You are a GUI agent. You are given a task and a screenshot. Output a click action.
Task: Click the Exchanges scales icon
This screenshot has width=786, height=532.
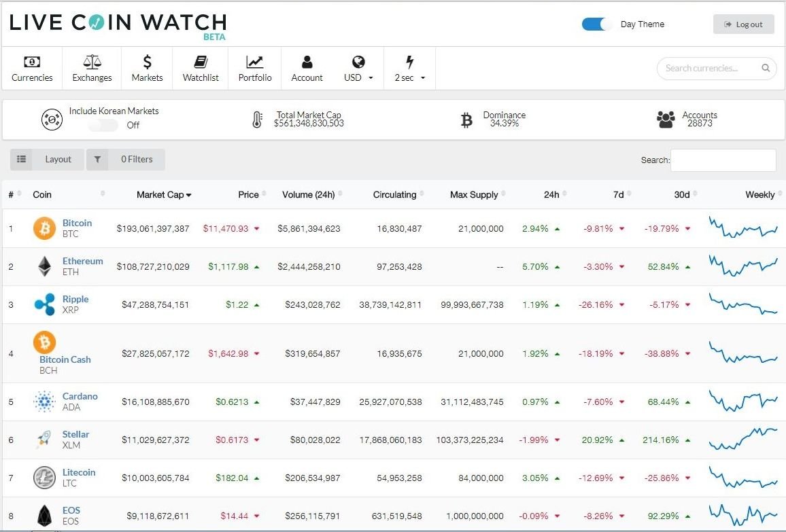point(92,62)
